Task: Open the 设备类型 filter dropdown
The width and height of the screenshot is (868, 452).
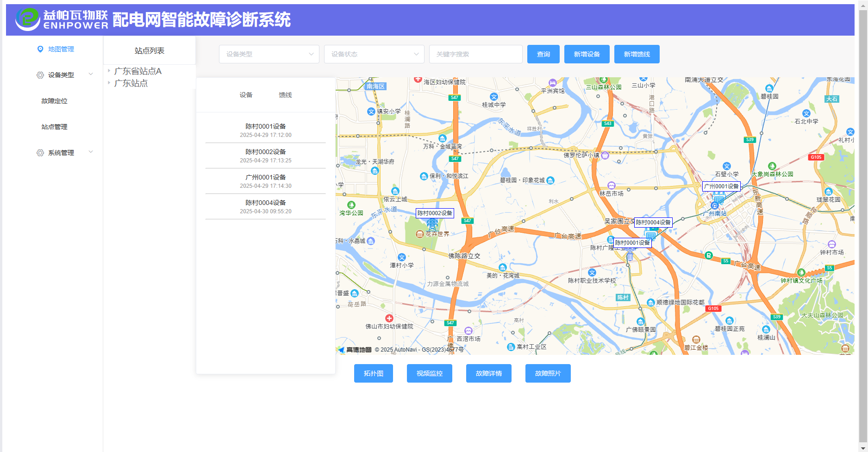Action: [x=269, y=54]
